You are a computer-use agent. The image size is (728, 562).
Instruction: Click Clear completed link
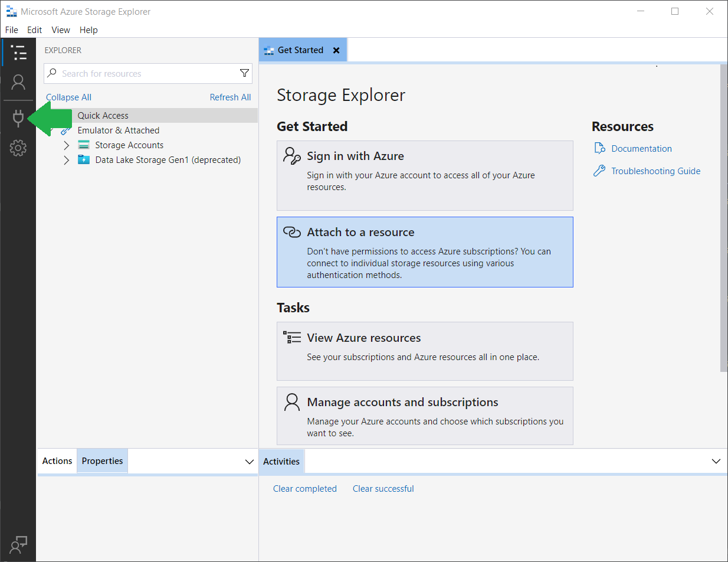(x=305, y=489)
